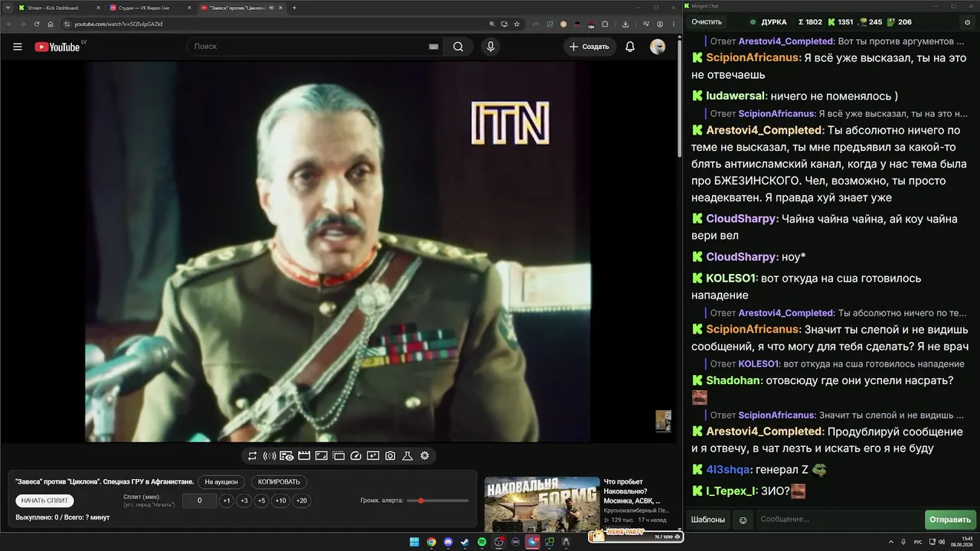Image resolution: width=980 pixels, height=551 pixels.
Task: Reload the browser page
Action: [36, 24]
